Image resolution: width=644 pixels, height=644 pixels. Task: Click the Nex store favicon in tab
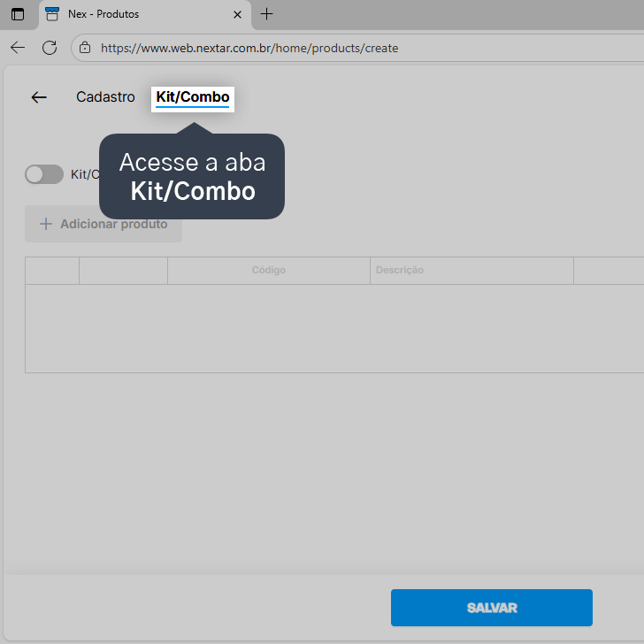pos(52,14)
